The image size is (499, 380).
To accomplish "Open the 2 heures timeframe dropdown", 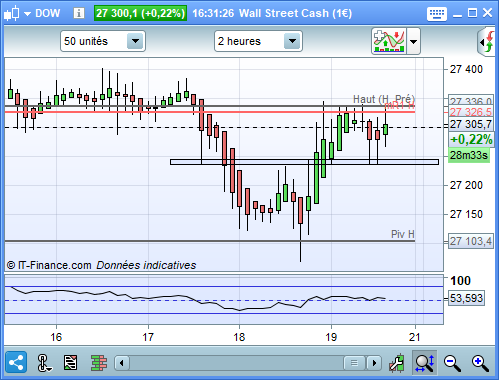I will [258, 41].
